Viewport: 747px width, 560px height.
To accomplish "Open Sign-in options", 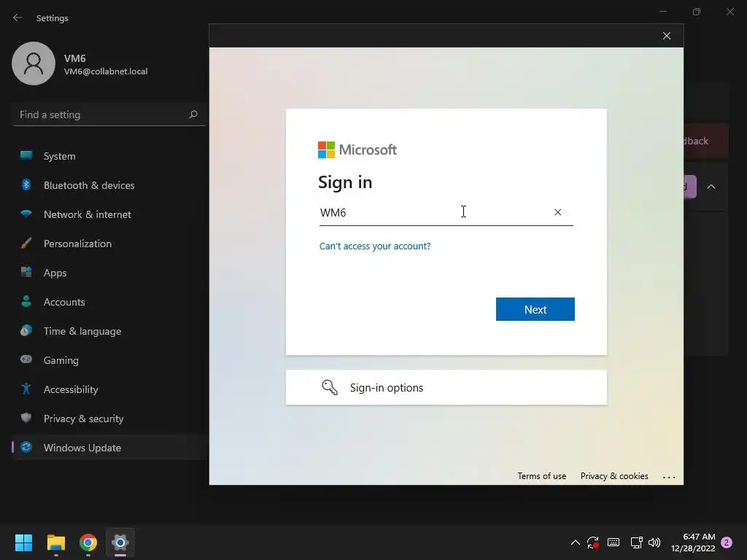I will [x=446, y=388].
